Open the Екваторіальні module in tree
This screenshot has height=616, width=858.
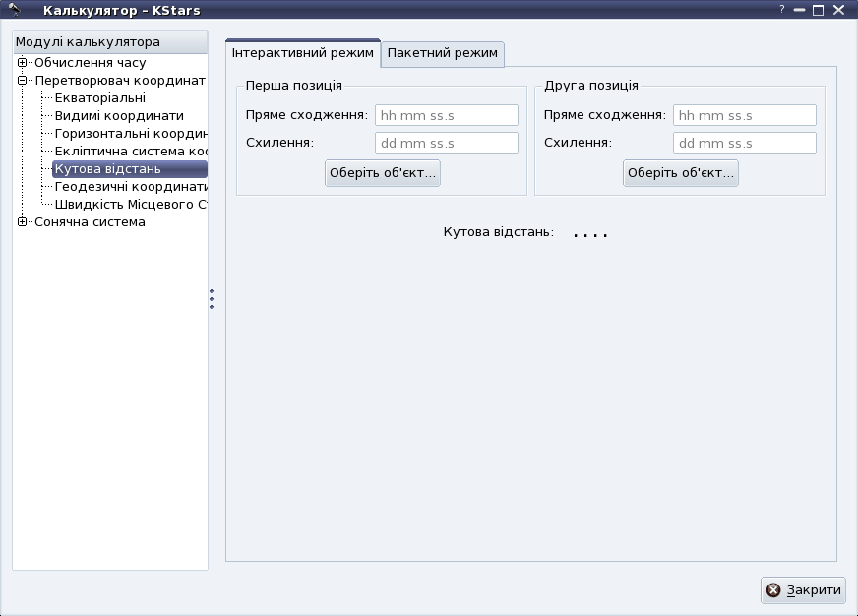pos(100,98)
